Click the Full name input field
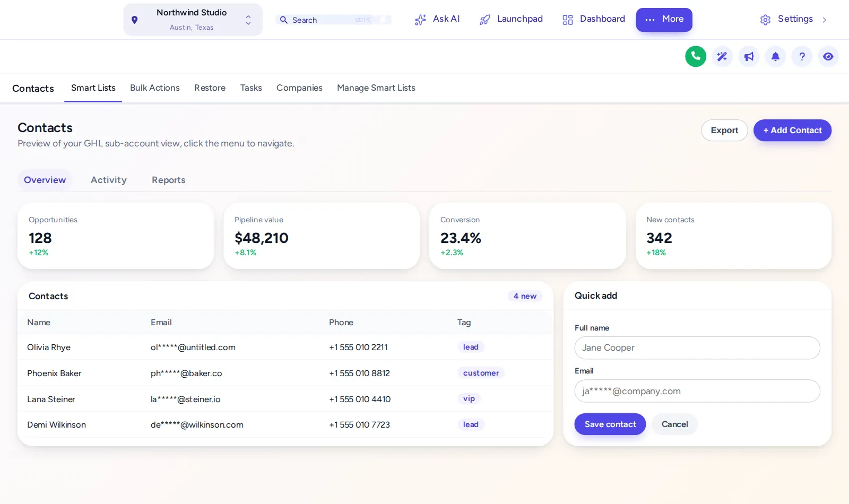 697,348
